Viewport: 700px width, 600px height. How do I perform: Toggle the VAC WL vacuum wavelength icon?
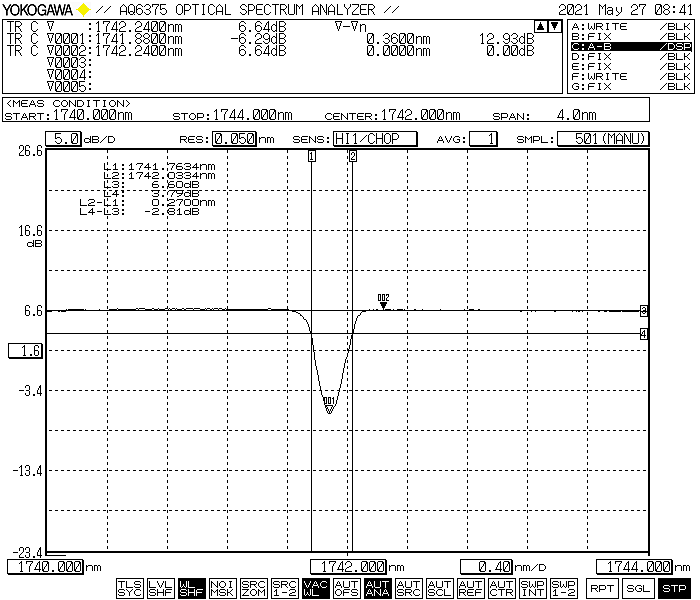click(x=315, y=588)
